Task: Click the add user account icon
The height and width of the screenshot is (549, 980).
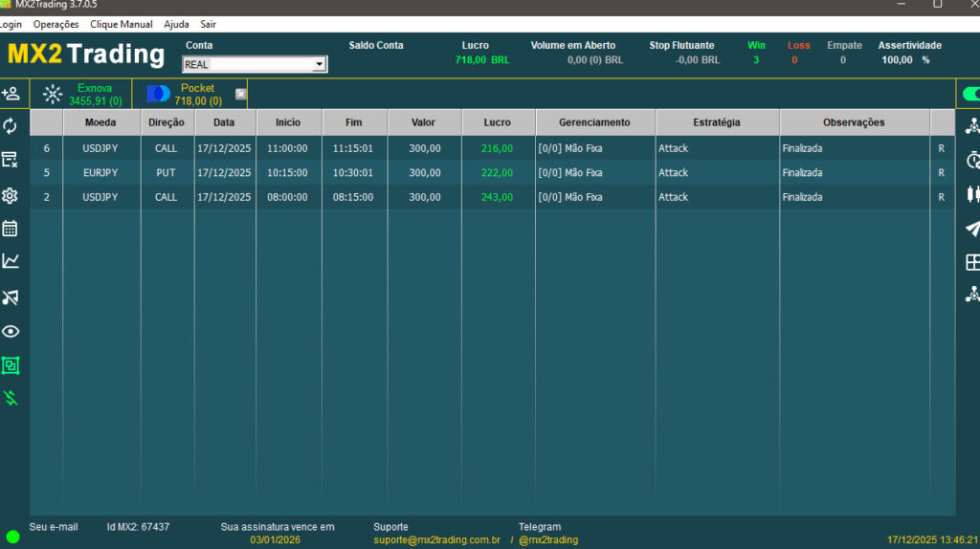Action: [x=11, y=94]
